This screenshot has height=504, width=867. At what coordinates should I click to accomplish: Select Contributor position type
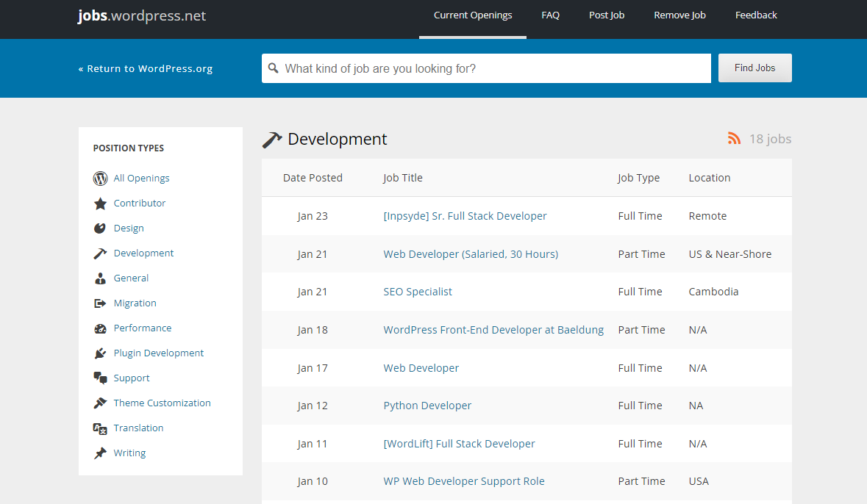pos(139,203)
